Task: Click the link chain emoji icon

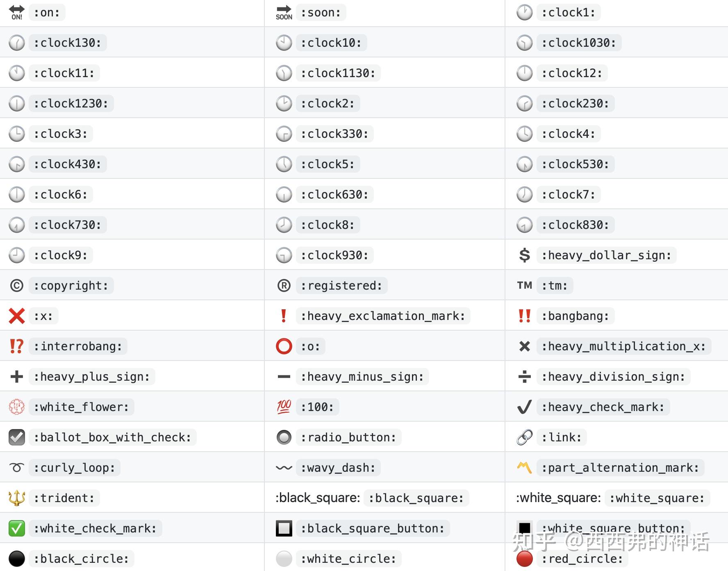Action: 524,437
